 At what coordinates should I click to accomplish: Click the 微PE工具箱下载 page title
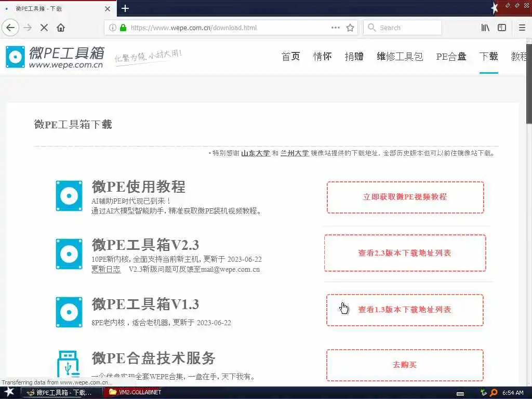tap(73, 125)
